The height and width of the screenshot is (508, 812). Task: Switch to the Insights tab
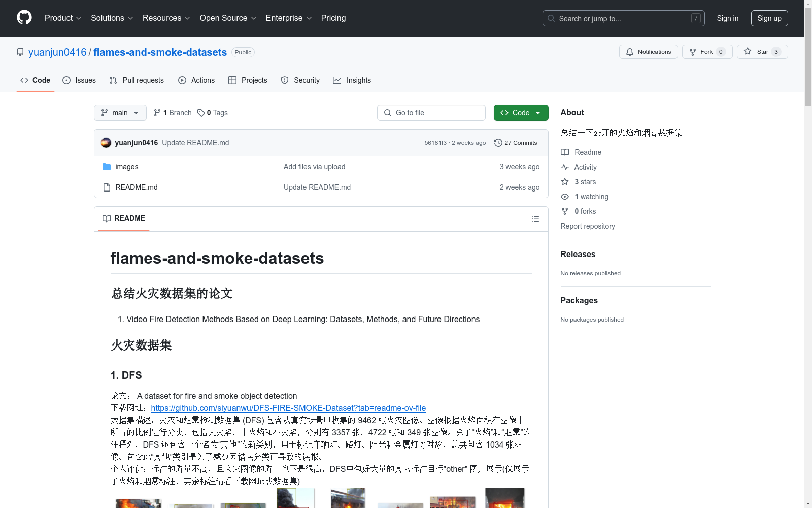(352, 80)
